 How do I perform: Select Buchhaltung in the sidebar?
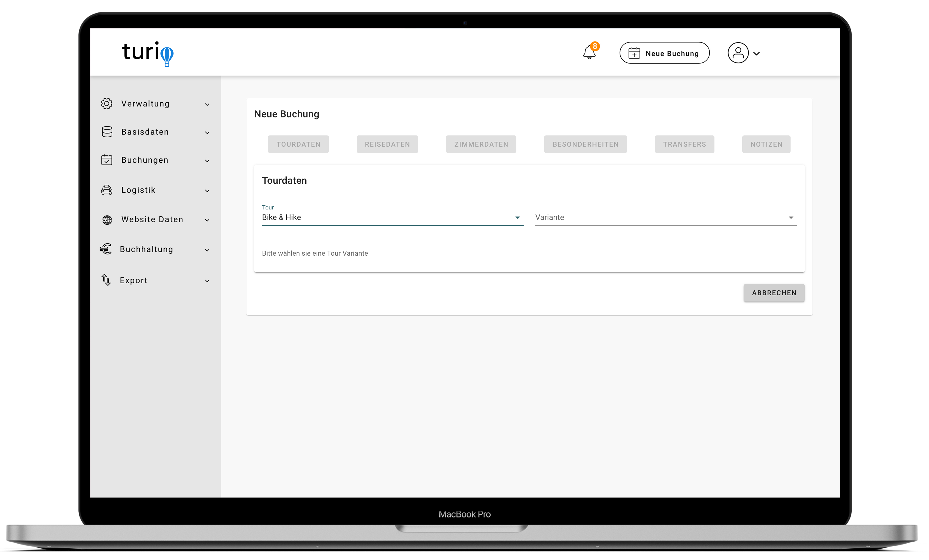click(x=147, y=249)
